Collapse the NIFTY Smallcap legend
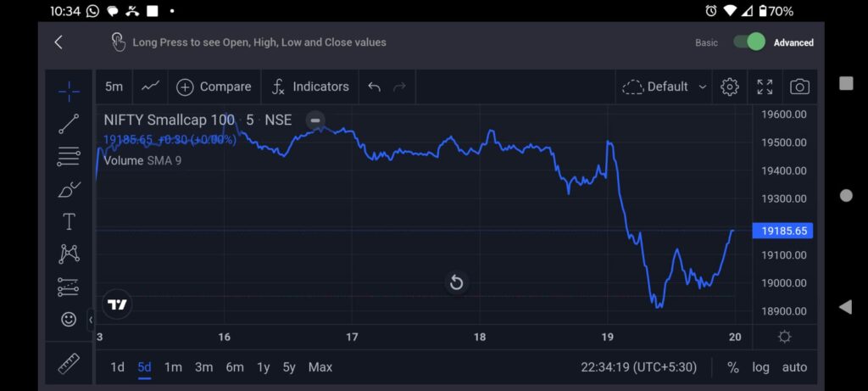 pos(315,120)
